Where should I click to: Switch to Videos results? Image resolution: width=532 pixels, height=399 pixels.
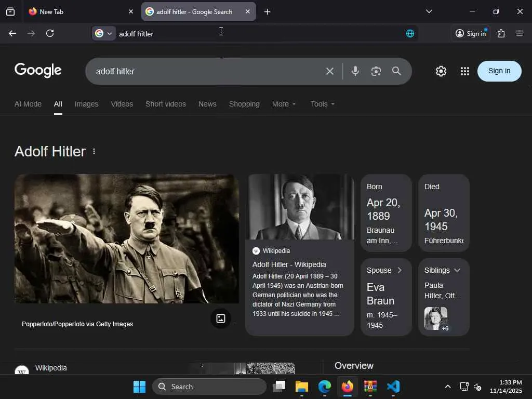click(x=122, y=104)
